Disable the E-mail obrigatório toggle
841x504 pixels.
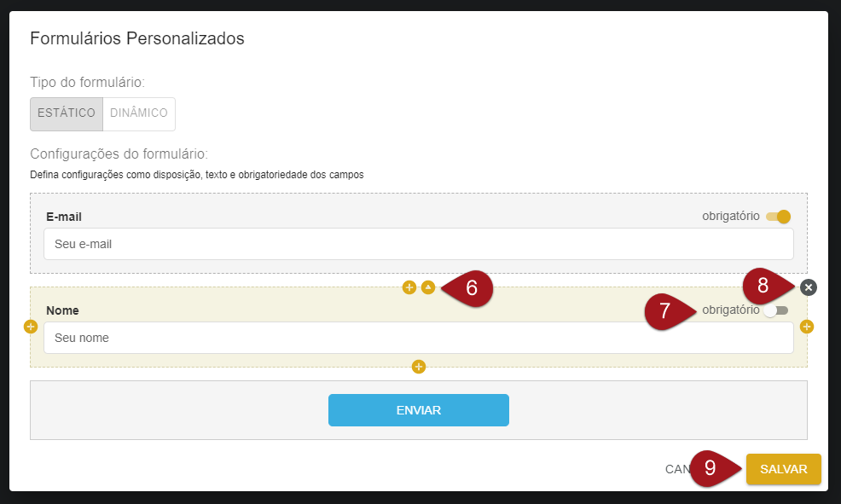point(779,217)
